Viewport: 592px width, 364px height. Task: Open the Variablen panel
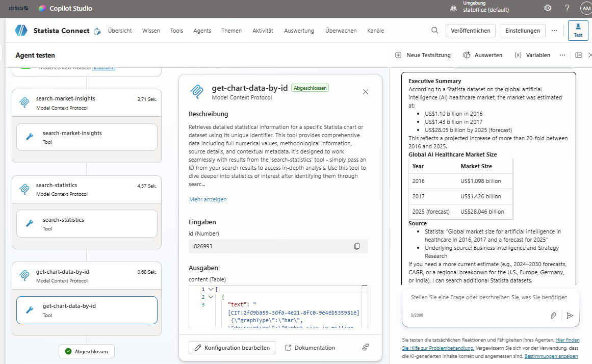click(532, 55)
